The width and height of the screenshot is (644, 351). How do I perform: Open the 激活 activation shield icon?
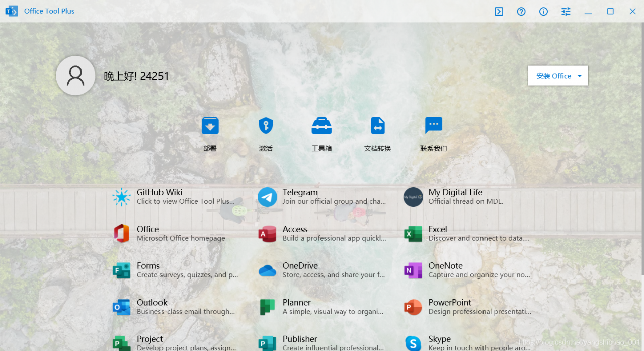point(266,126)
